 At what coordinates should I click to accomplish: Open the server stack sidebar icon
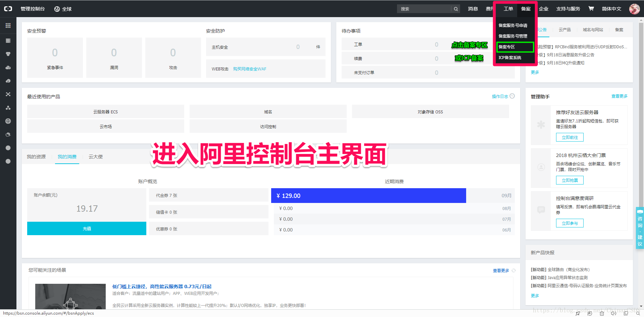pos(8,41)
